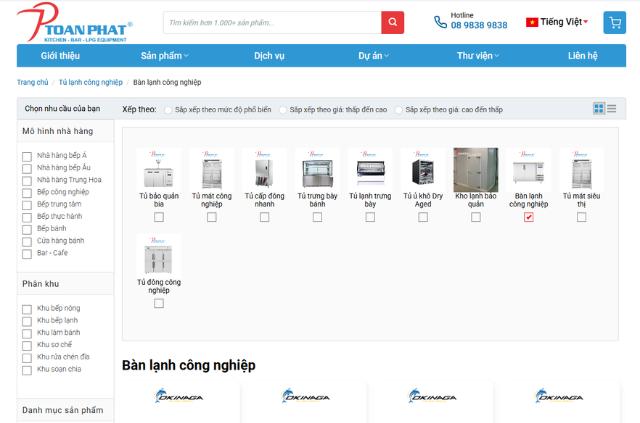Tick the Khu rửa chén đĩa filter
The width and height of the screenshot is (640, 423).
[x=27, y=358]
